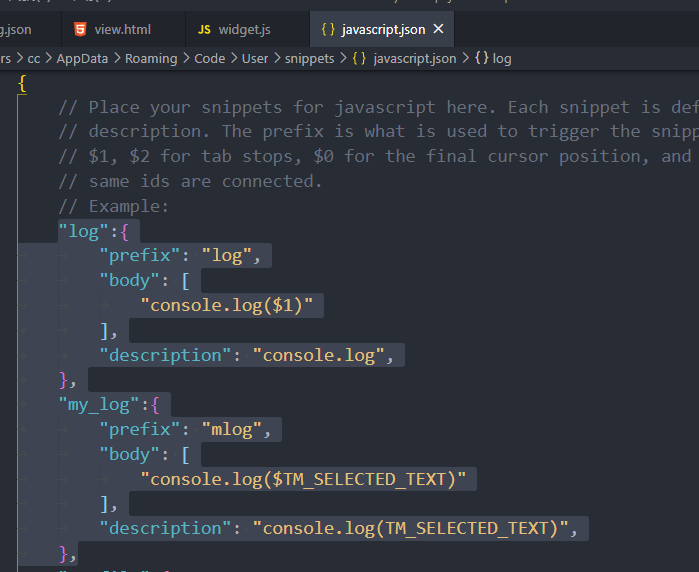
Task: Switch to the view.html tab
Action: (x=123, y=29)
